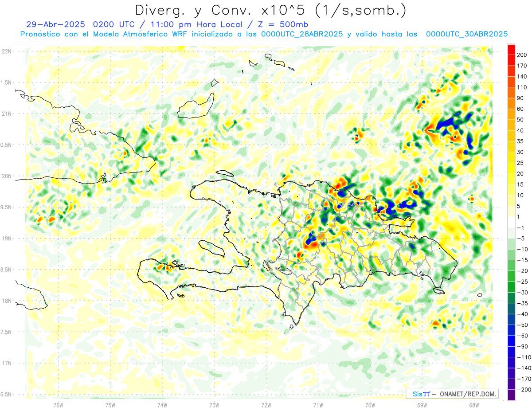Pick the colorbar band between 20 and 25
This screenshot has height=411, width=532.
(512, 168)
